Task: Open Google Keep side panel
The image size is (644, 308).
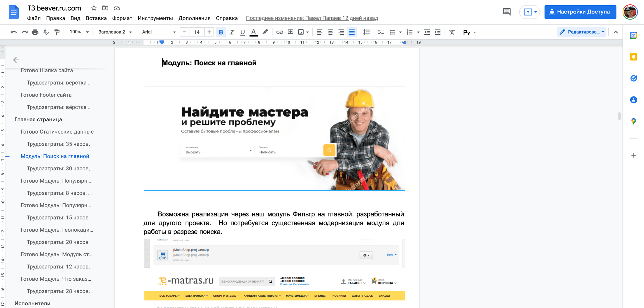Action: [x=633, y=57]
